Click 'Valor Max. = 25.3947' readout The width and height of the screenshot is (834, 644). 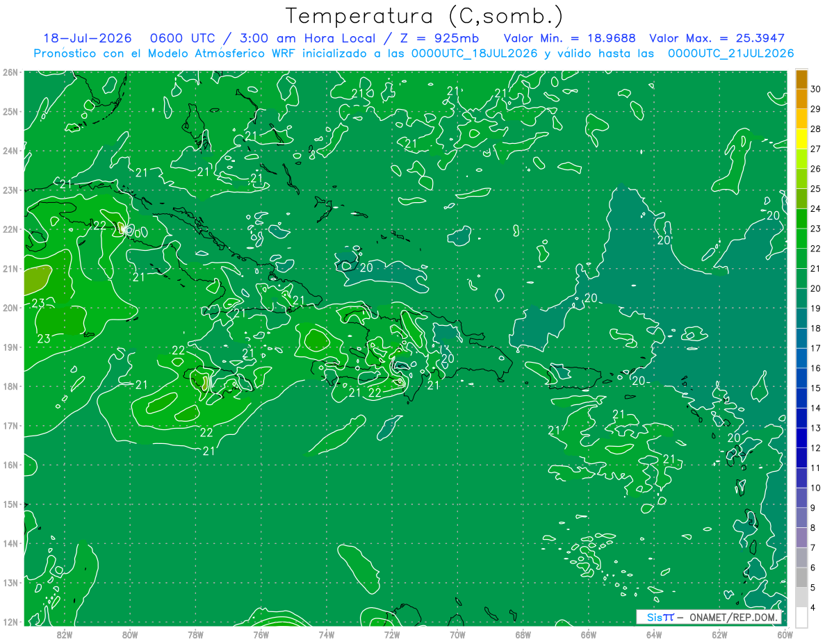pos(717,38)
